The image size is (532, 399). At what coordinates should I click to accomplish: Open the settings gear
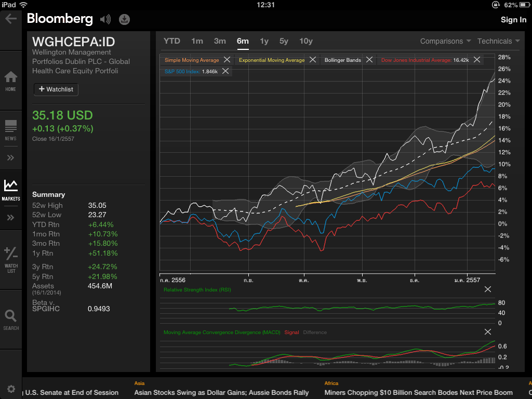coord(11,389)
